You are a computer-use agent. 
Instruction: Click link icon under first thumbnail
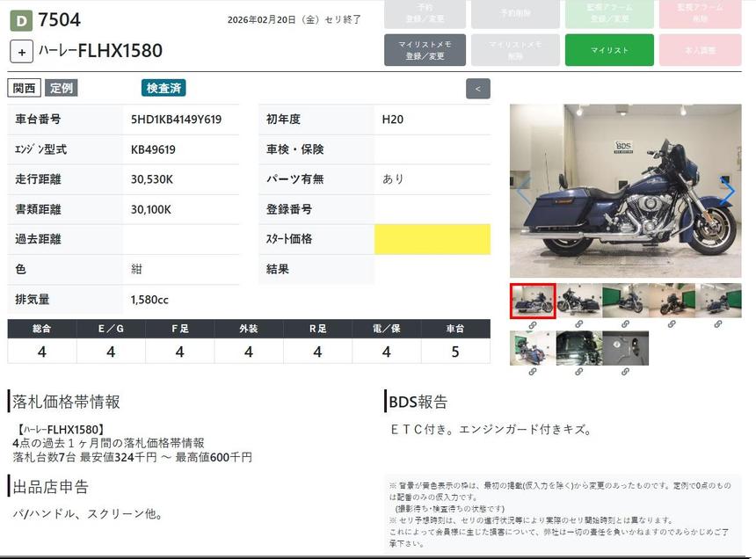point(533,325)
